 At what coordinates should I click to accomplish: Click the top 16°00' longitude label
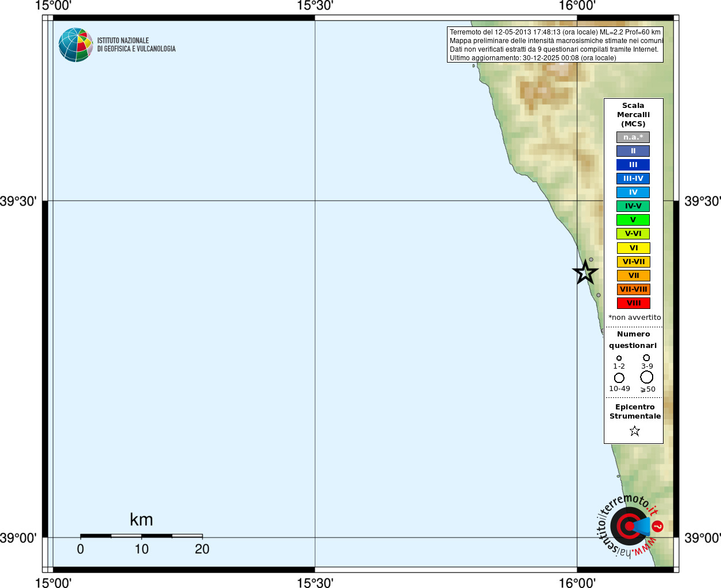[577, 6]
